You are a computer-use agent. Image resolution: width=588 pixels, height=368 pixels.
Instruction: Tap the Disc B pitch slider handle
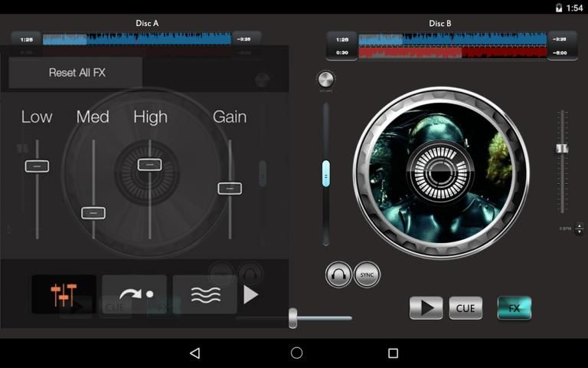[x=562, y=148]
